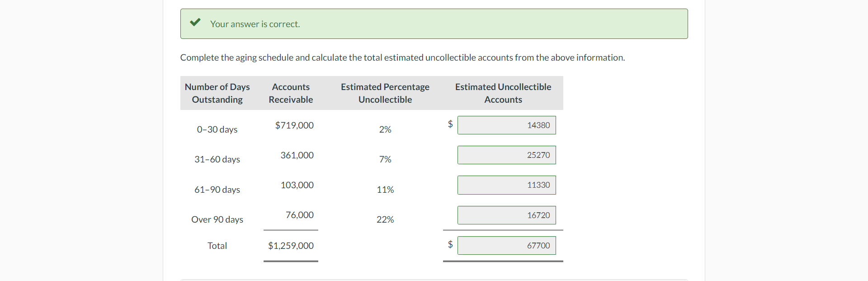Click the 22% uncollectible percentage

(x=385, y=219)
